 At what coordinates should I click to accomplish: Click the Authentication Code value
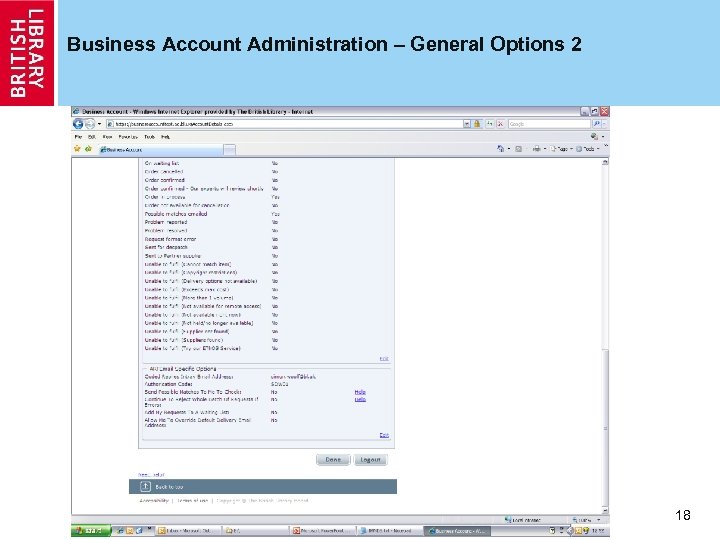tap(280, 384)
